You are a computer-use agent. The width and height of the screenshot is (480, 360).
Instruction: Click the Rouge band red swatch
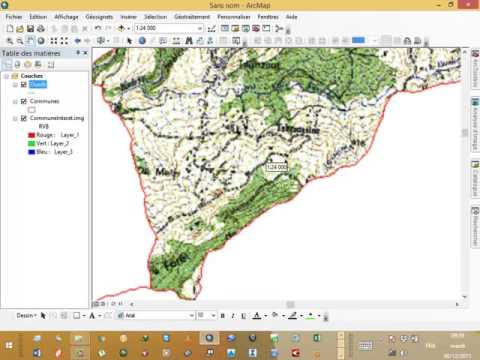pos(32,135)
